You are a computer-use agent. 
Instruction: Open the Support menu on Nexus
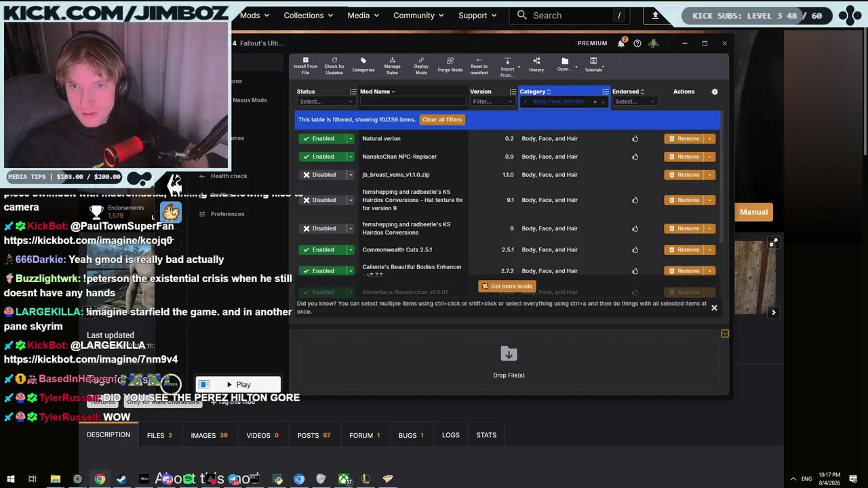point(477,16)
